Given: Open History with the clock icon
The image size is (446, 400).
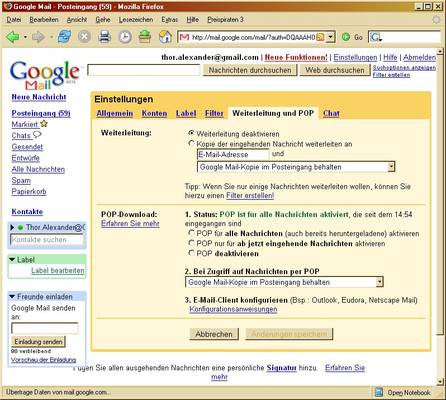Looking at the screenshot, I should point(125,37).
